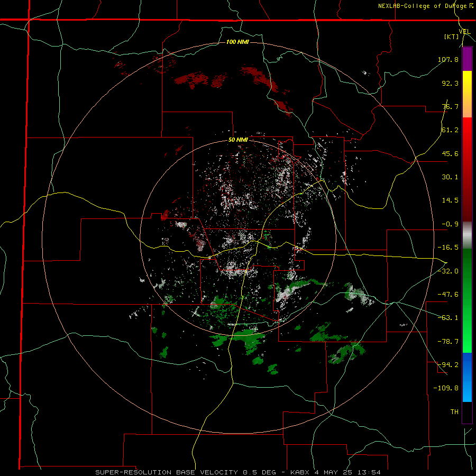Viewport: 476px width, 476px height.
Task: Click the 45.6 legend value
Action: [x=450, y=153]
